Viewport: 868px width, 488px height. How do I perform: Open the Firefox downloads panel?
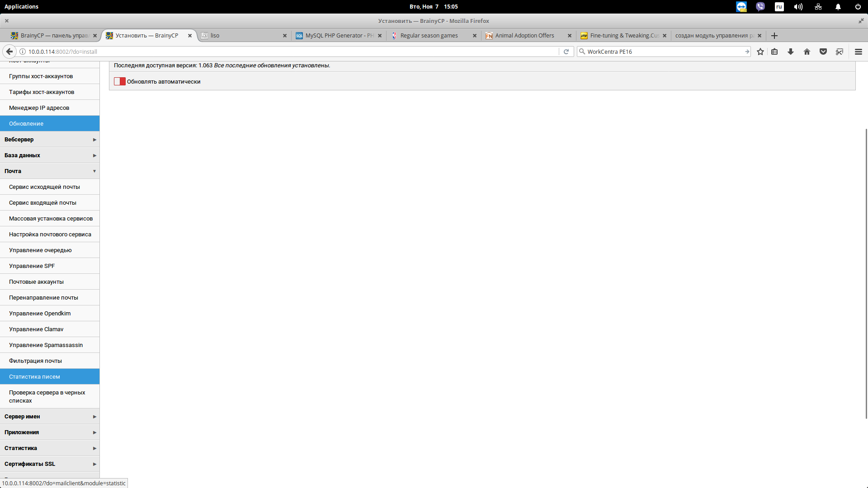(790, 52)
